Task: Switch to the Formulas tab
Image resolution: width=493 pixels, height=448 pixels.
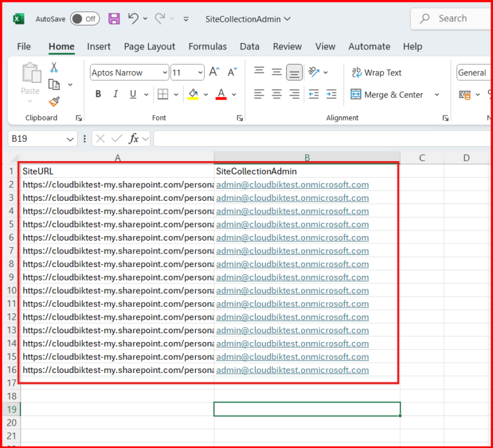Action: pyautogui.click(x=207, y=46)
